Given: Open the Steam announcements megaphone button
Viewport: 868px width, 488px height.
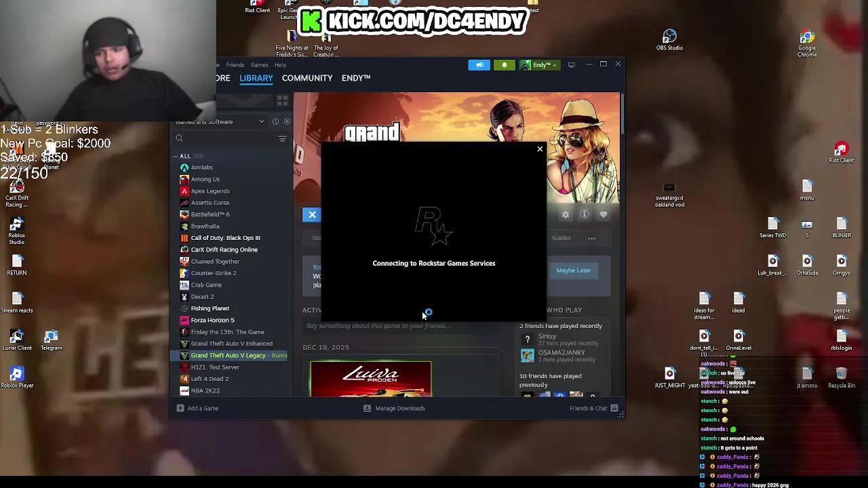Looking at the screenshot, I should click(479, 65).
